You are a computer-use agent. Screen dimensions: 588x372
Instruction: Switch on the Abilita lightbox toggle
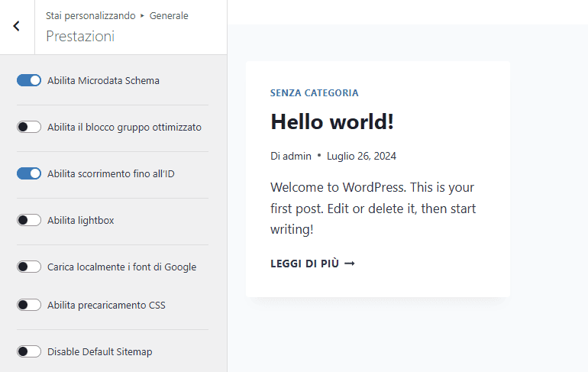pyautogui.click(x=29, y=220)
